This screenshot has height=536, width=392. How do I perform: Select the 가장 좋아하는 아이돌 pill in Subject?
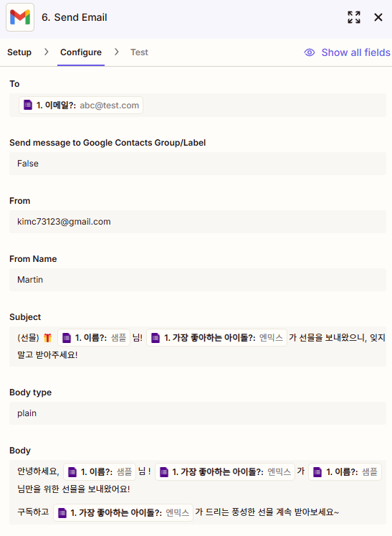[x=217, y=338]
